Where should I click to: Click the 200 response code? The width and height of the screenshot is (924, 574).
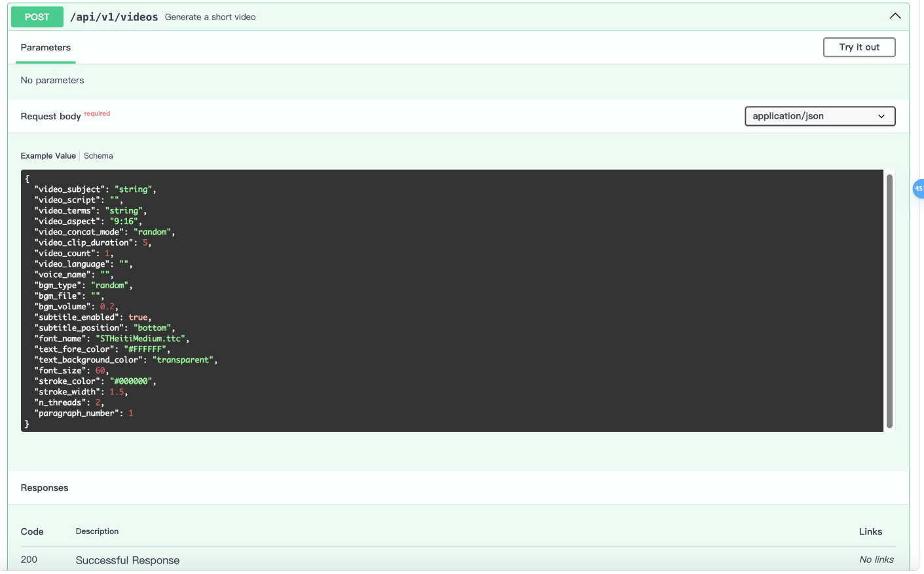tap(29, 560)
